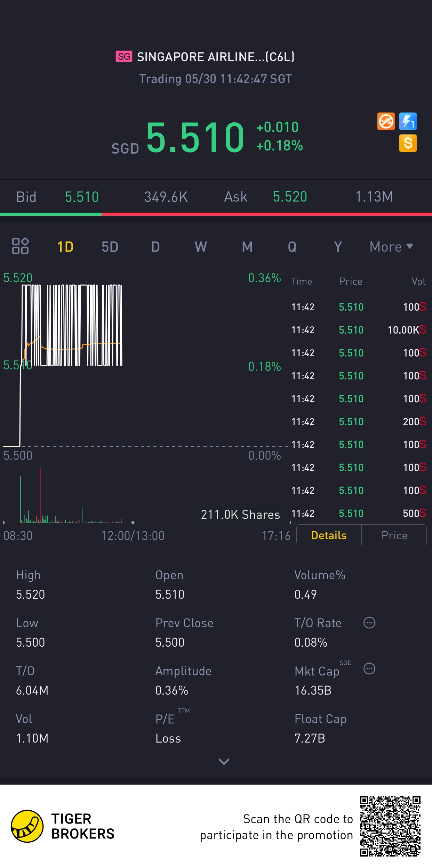This screenshot has width=432, height=868.
Task: Tap the yellow dollar sign badge icon
Action: coord(408,143)
